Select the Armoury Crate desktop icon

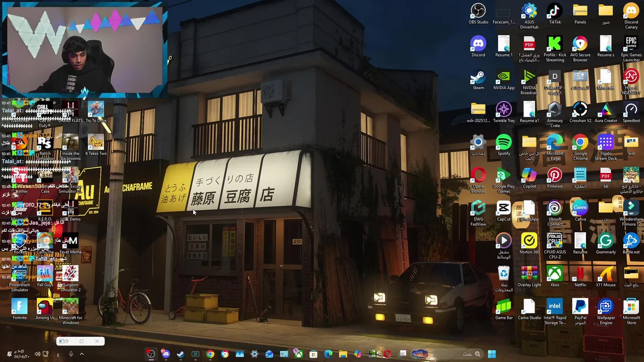point(554,115)
